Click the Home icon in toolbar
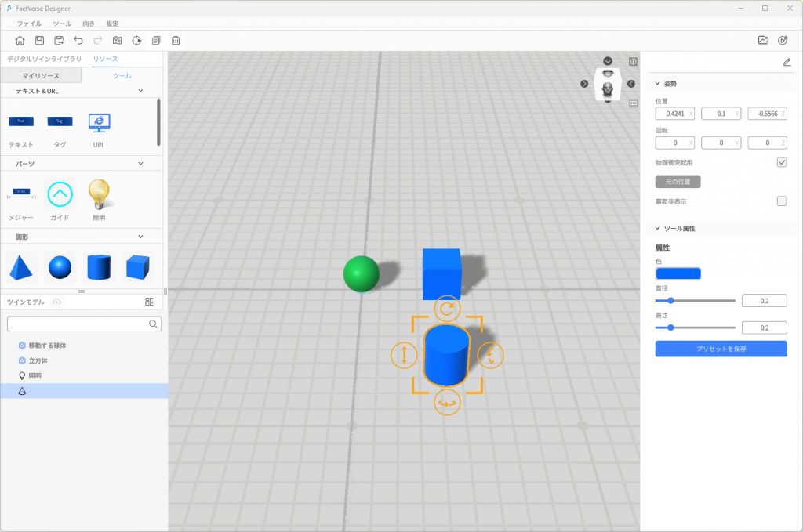 pos(20,41)
